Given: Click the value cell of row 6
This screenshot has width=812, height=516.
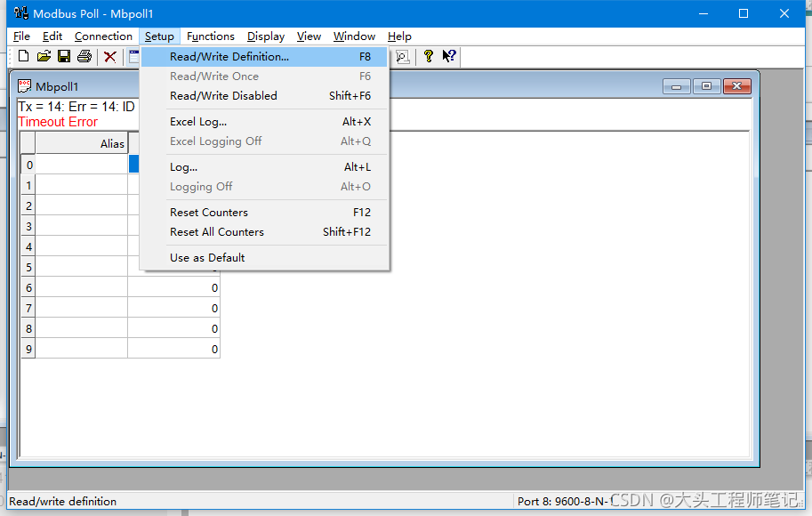Looking at the screenshot, I should pyautogui.click(x=174, y=287).
